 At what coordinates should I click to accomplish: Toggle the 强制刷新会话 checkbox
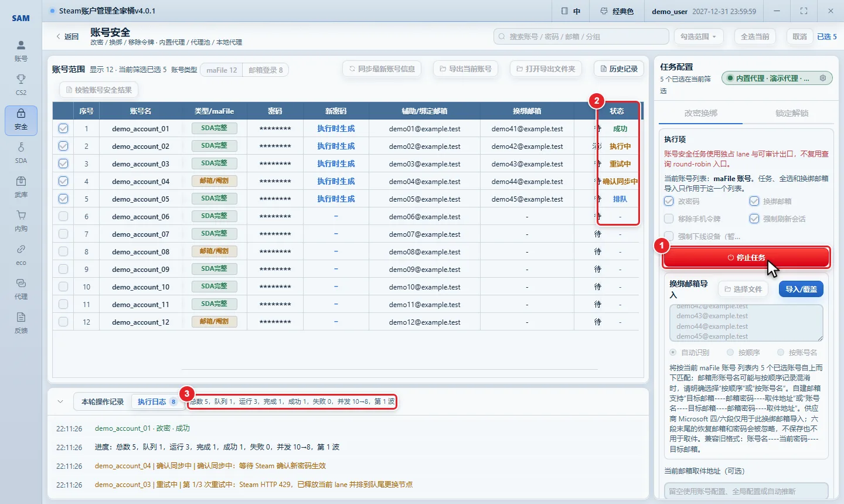[x=754, y=219]
